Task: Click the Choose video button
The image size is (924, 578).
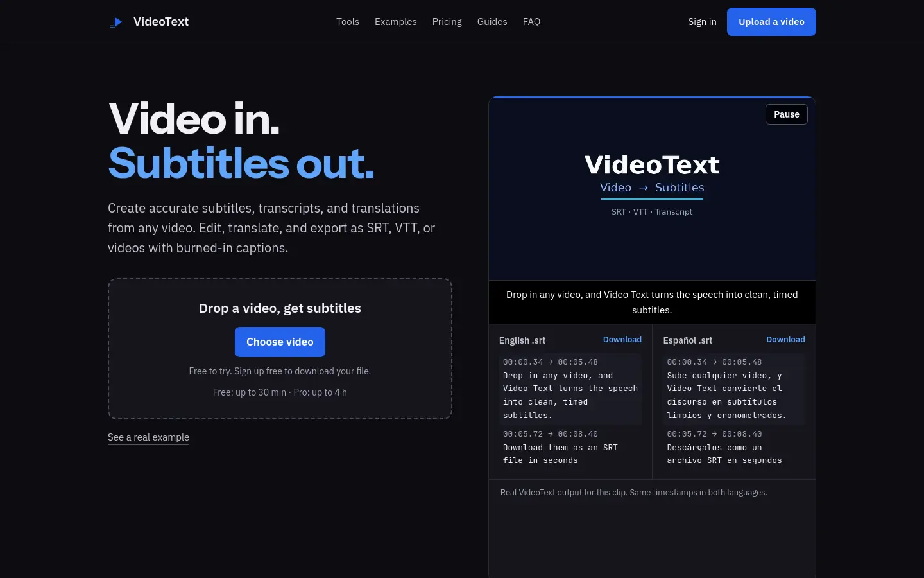Action: click(x=280, y=342)
